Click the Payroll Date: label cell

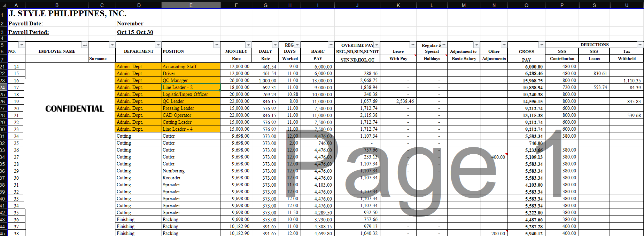26,23
